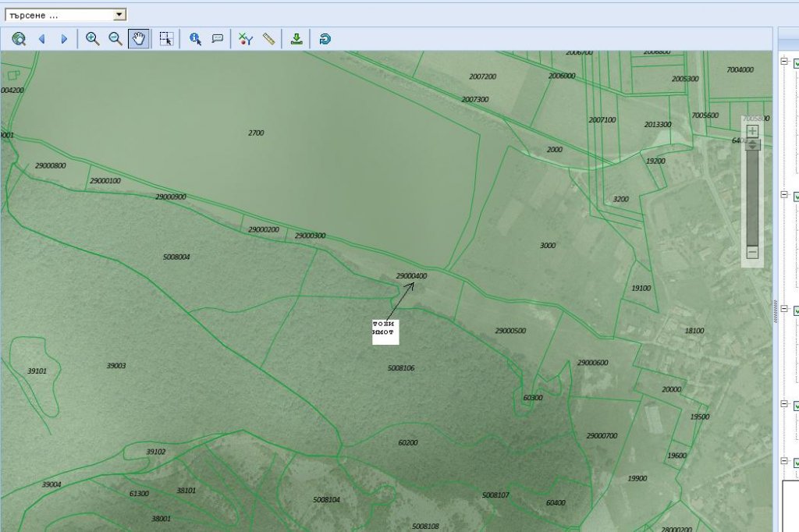The height and width of the screenshot is (532, 799).
Task: Toggle the third layer group checkbox
Action: [797, 310]
